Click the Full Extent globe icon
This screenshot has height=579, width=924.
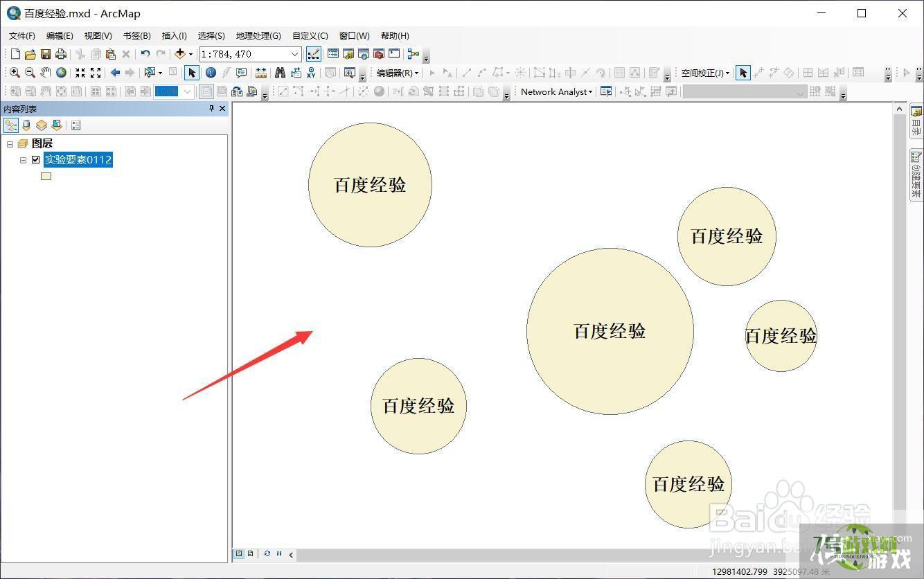[x=61, y=73]
